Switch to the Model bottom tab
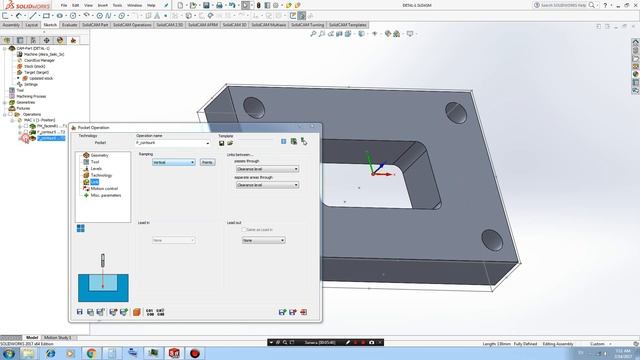Viewport: 640px width, 360px height. coord(32,338)
